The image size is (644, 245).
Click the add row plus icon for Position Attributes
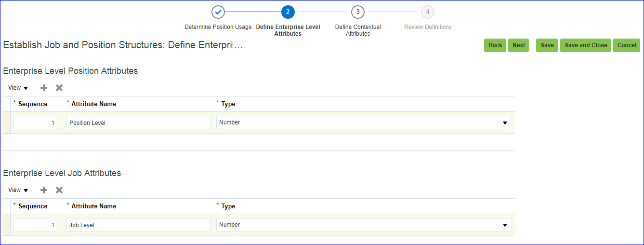click(44, 88)
